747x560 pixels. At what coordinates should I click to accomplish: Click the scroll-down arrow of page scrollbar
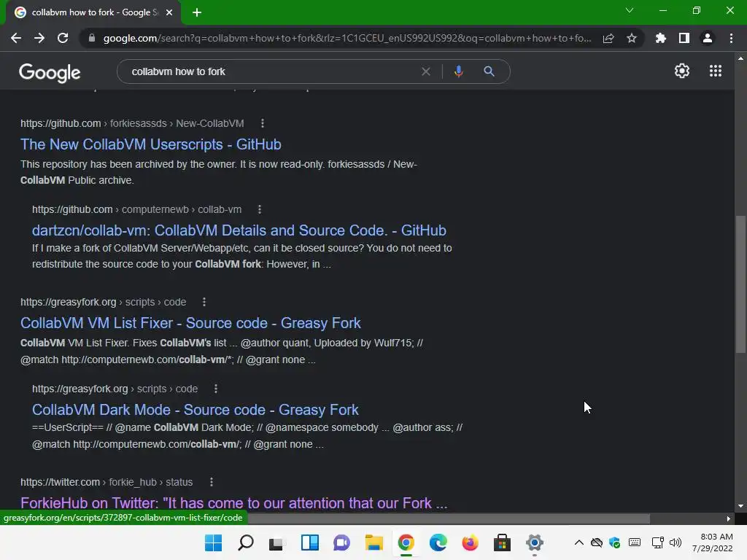coord(740,506)
